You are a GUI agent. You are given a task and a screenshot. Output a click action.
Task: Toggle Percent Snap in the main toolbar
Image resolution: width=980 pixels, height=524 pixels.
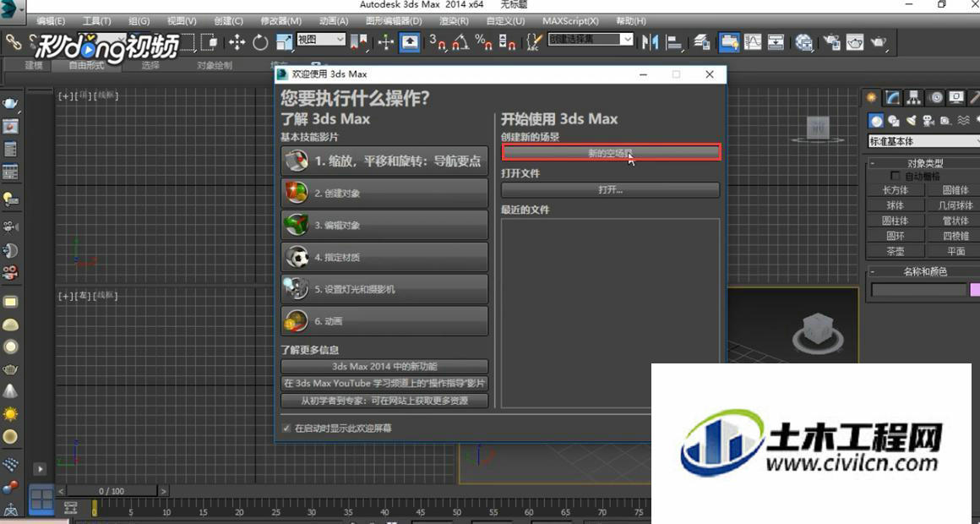[484, 42]
